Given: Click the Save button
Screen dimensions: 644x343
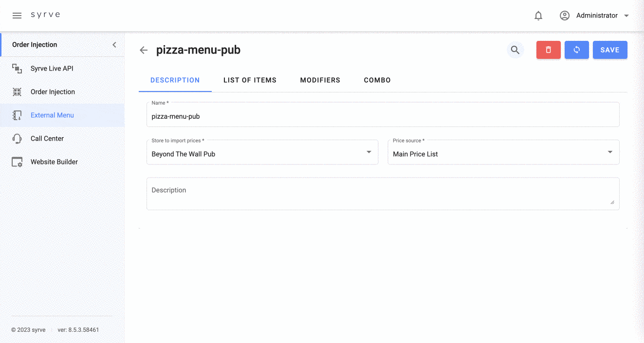Looking at the screenshot, I should (x=610, y=50).
